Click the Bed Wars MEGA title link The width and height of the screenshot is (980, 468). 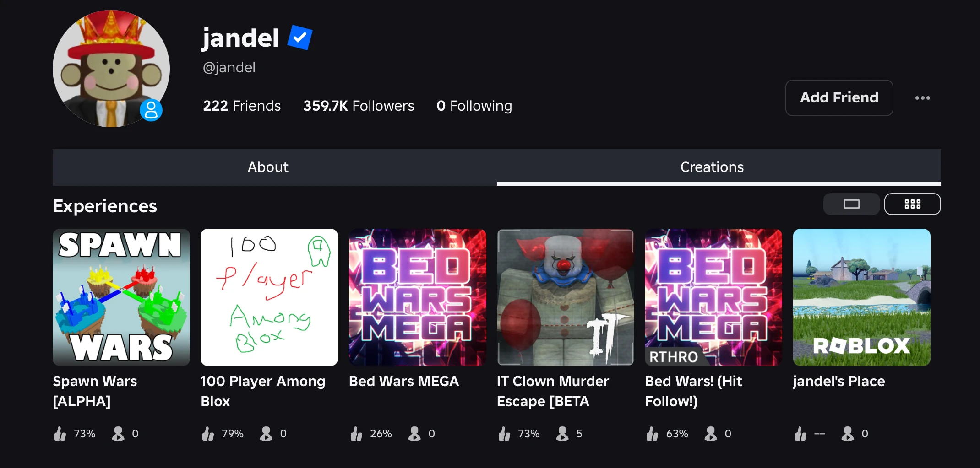[403, 381]
